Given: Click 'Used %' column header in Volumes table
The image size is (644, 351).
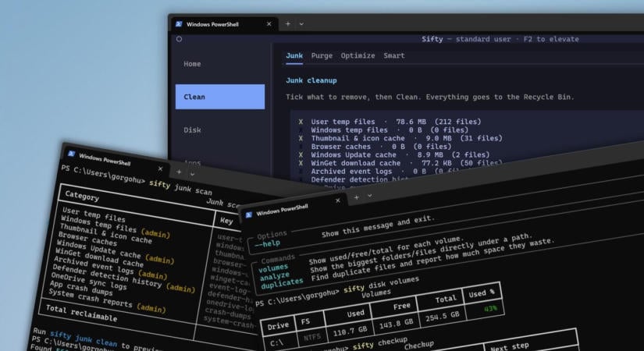Looking at the screenshot, I should [482, 293].
